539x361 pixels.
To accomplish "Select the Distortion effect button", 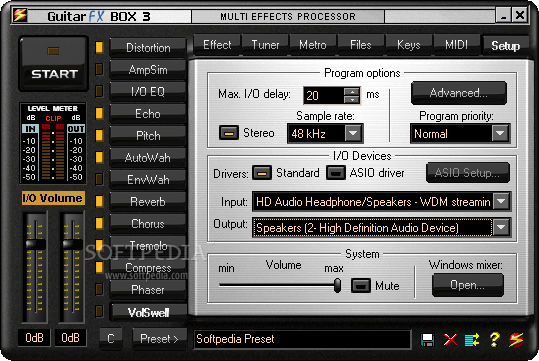I will point(148,47).
